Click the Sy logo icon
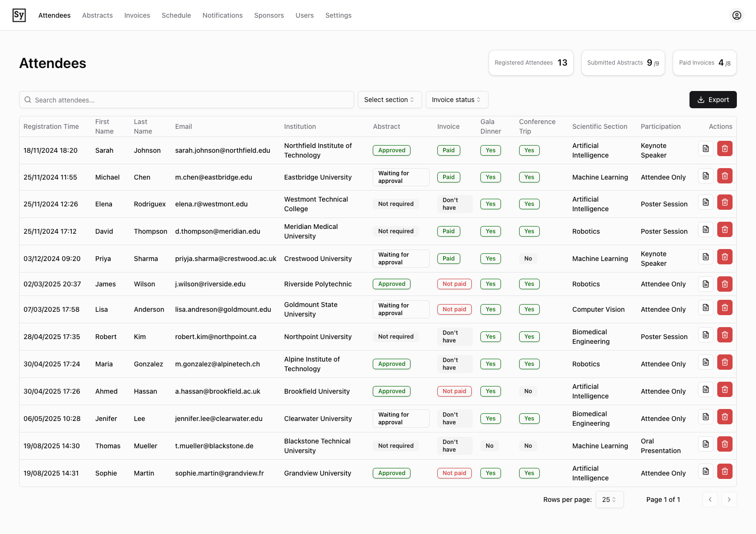 click(x=19, y=15)
